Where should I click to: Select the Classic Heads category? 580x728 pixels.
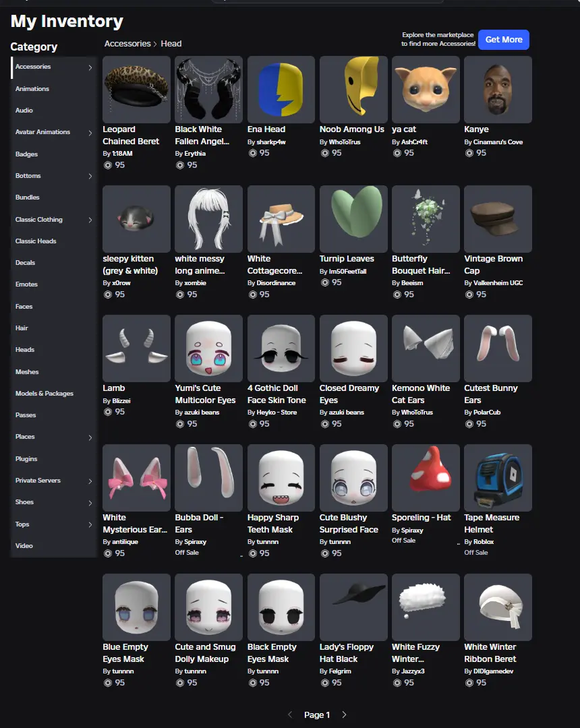36,241
